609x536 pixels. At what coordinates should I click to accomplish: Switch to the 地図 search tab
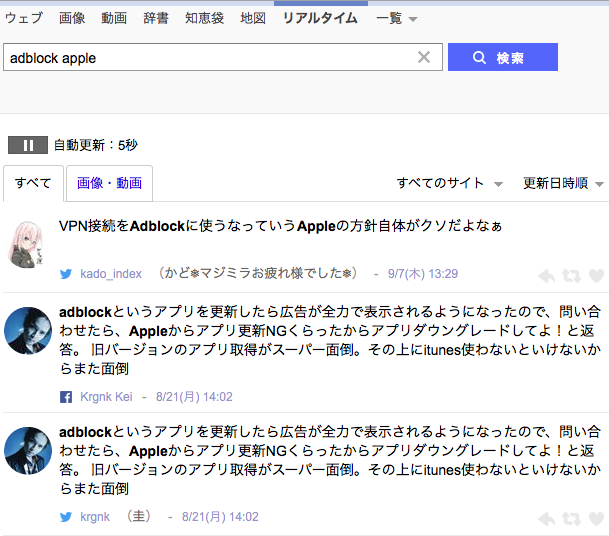tap(253, 18)
